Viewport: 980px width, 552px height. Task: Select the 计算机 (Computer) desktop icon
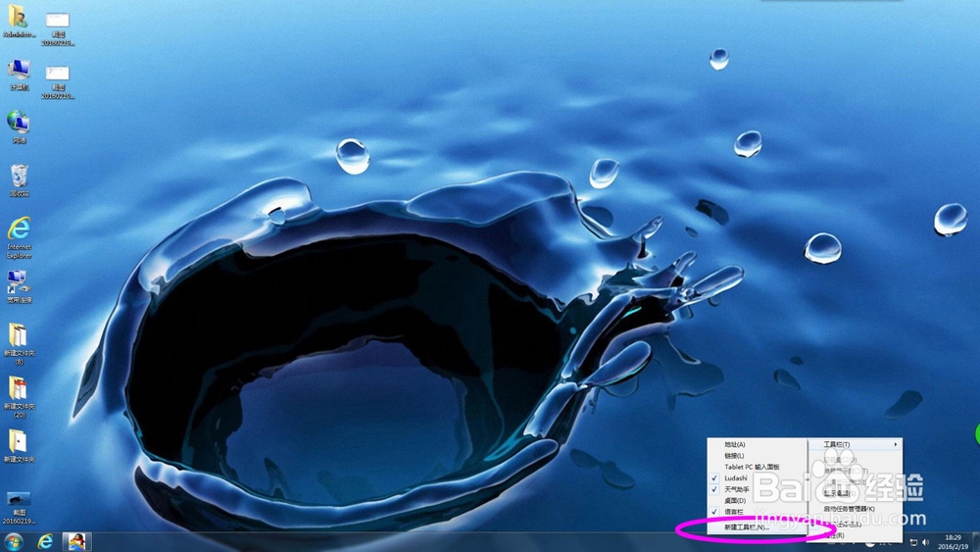19,75
